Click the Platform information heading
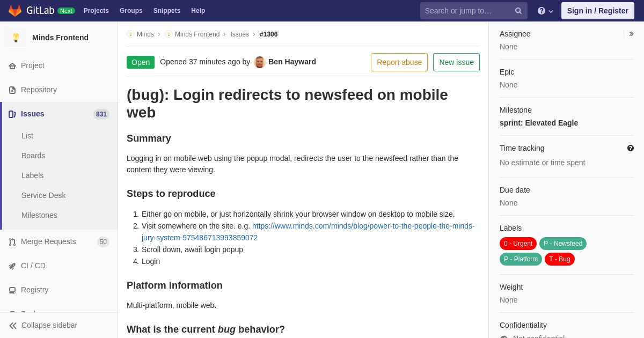The height and width of the screenshot is (338, 644). (174, 285)
